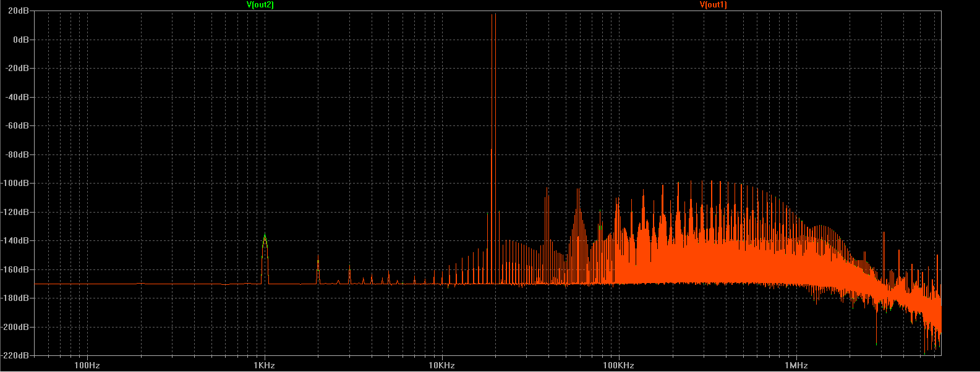
Task: Click the 10KHz frequency label
Action: click(442, 366)
